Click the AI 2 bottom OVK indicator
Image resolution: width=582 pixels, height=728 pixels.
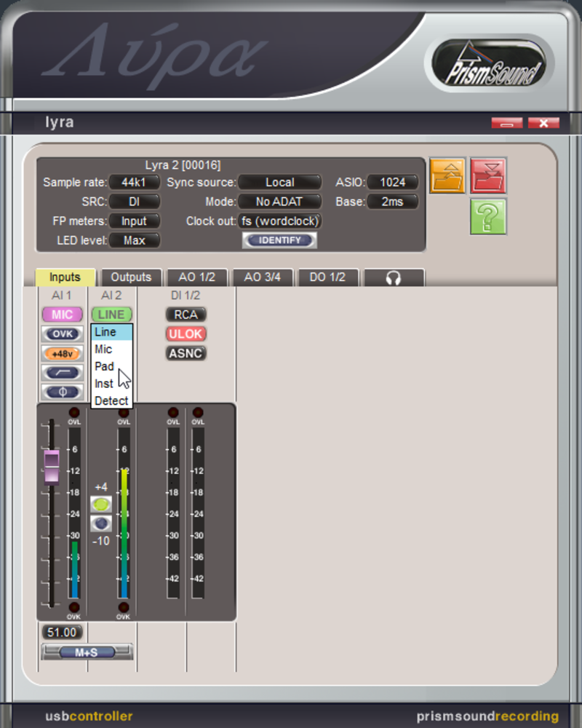[x=124, y=607]
